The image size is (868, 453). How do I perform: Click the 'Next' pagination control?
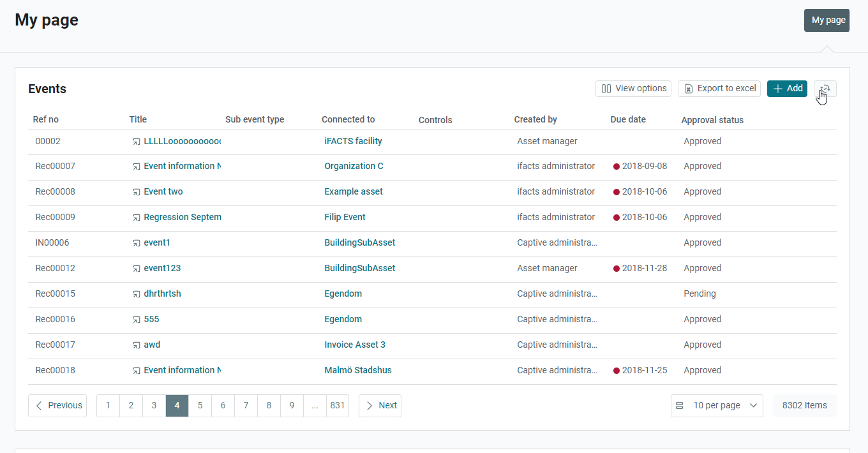(x=380, y=405)
